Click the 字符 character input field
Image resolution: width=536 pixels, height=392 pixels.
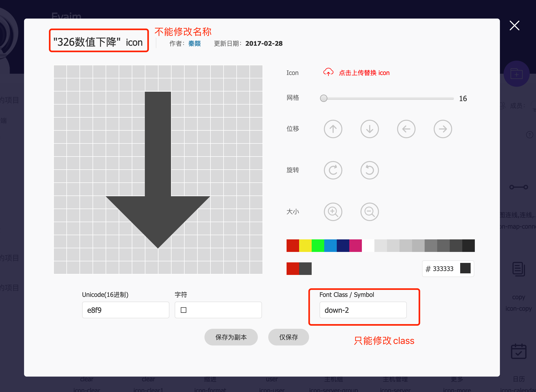coord(218,310)
